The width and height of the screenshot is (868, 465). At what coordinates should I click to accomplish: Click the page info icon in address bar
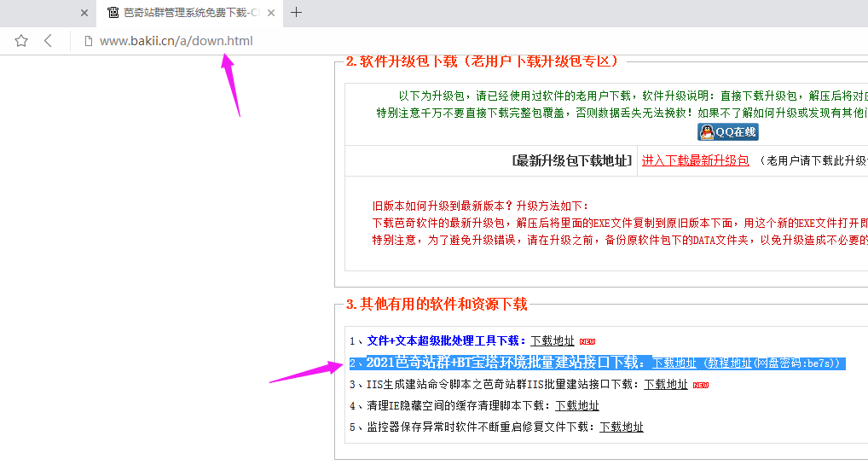[88, 41]
